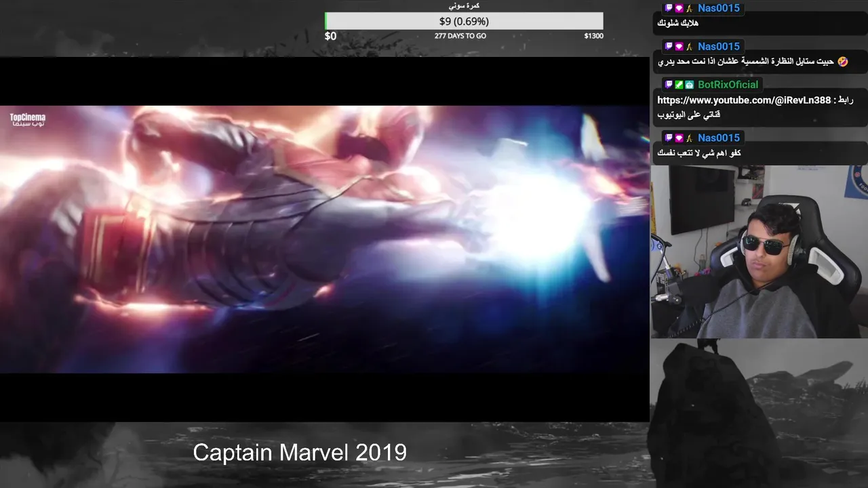The height and width of the screenshot is (488, 868).
Task: Click the pink diamond badge above the 'حبيت ستايل' message
Action: pos(679,47)
